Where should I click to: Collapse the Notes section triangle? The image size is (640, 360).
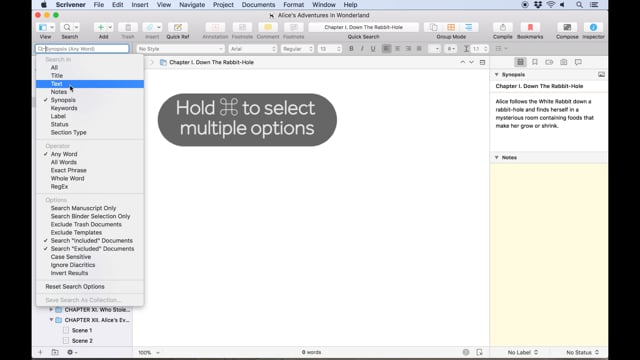[x=497, y=158]
